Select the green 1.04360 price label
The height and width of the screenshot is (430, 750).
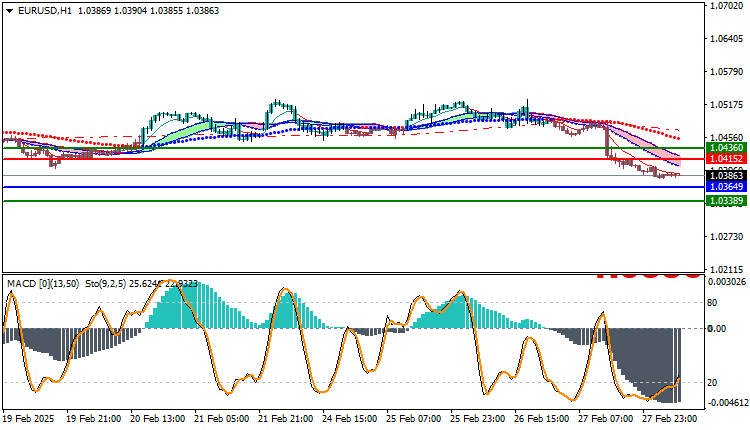pyautogui.click(x=726, y=148)
